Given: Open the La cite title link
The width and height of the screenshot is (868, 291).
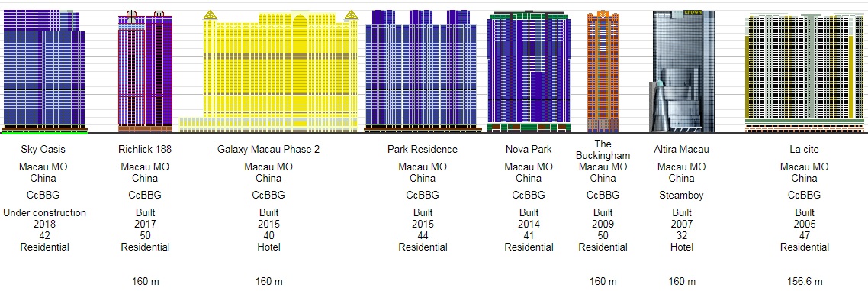Looking at the screenshot, I should click(805, 149).
